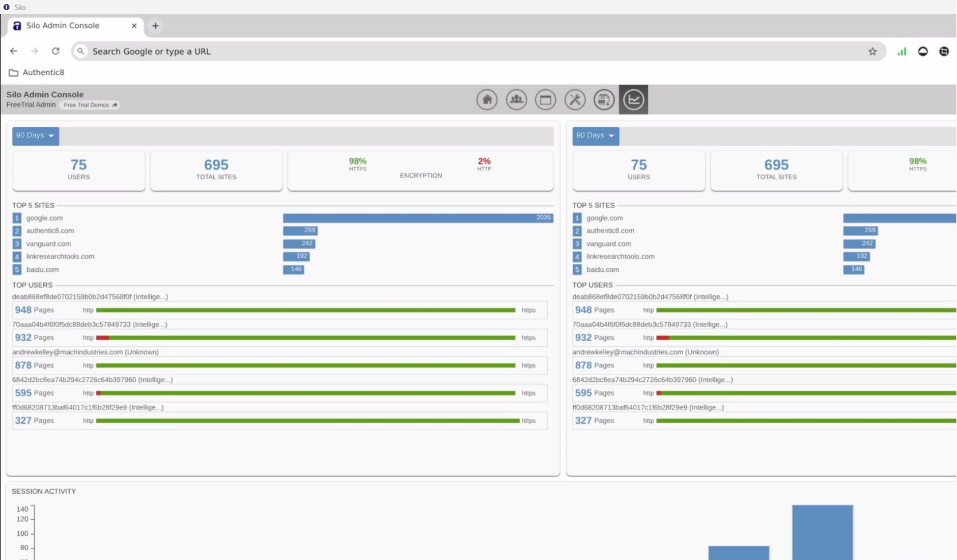Click linkresearchtools.com in left Top 5 Sites
The width and height of the screenshot is (957, 560).
coord(60,257)
